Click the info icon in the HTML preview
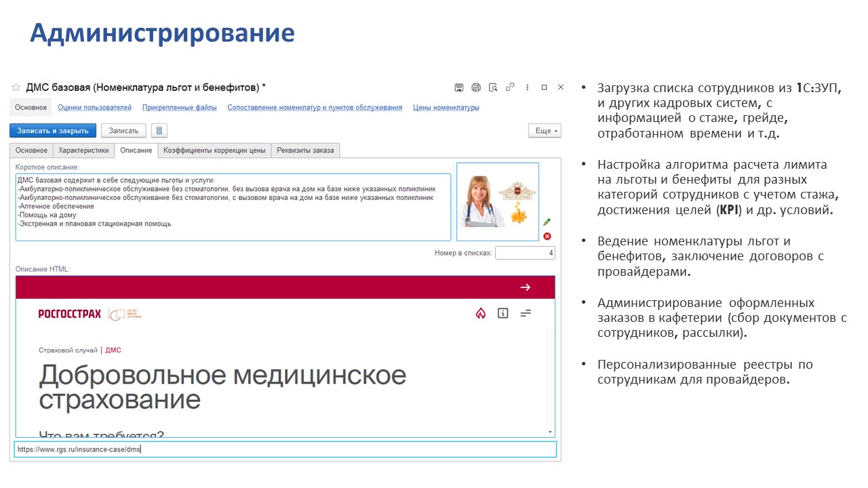Viewport: 868px width, 488px height. 502,313
